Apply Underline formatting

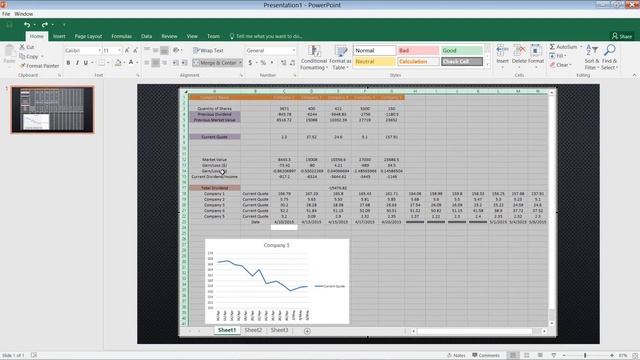tap(86, 62)
